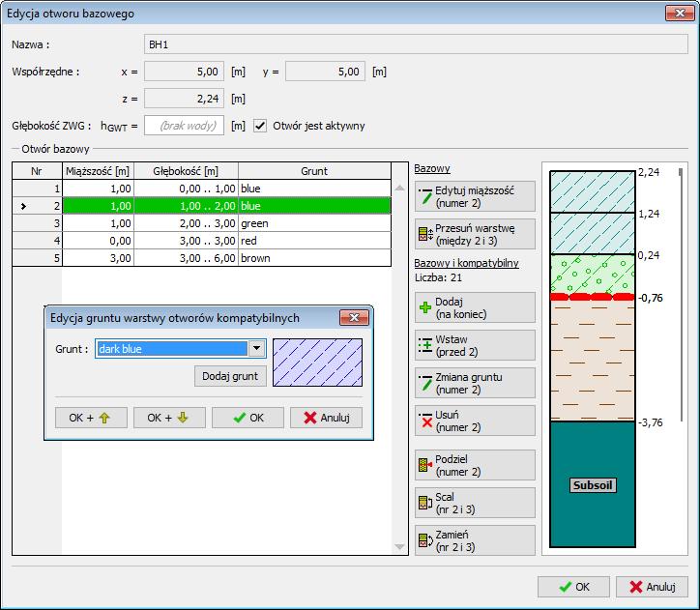This screenshot has width=700, height=610.
Task: Click the red layer line in profile
Action: [593, 297]
